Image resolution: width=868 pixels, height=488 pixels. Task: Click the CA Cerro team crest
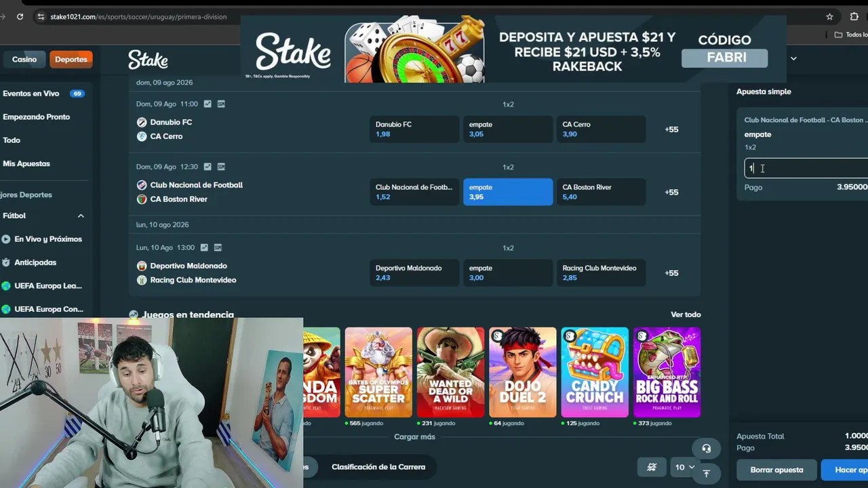(x=142, y=136)
